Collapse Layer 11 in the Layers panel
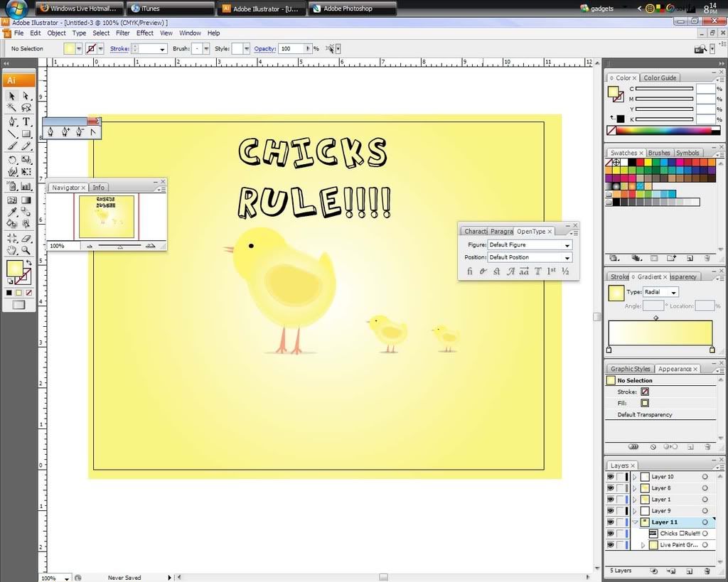This screenshot has height=582, width=728. click(635, 522)
